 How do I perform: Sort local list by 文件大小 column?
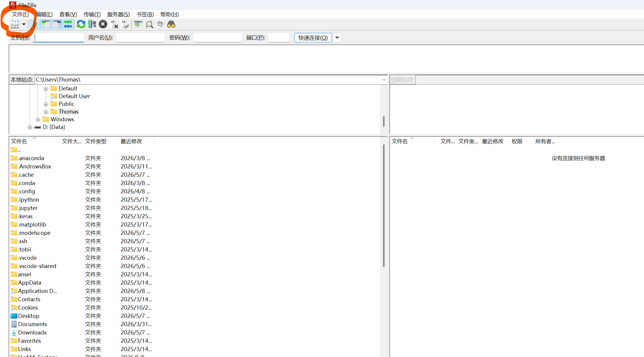(x=71, y=141)
